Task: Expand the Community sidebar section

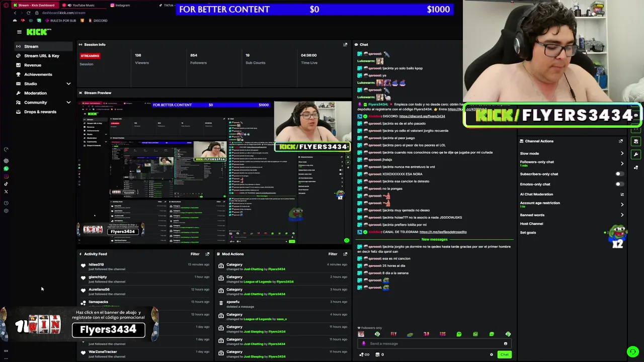Action: (68, 103)
